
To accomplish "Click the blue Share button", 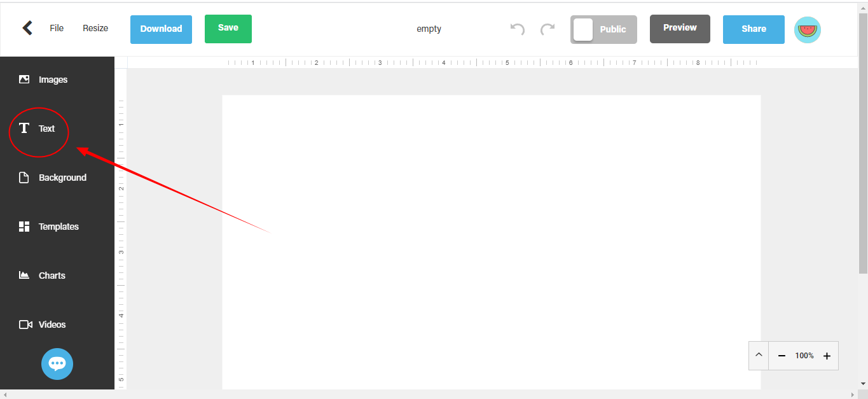I will tap(754, 29).
